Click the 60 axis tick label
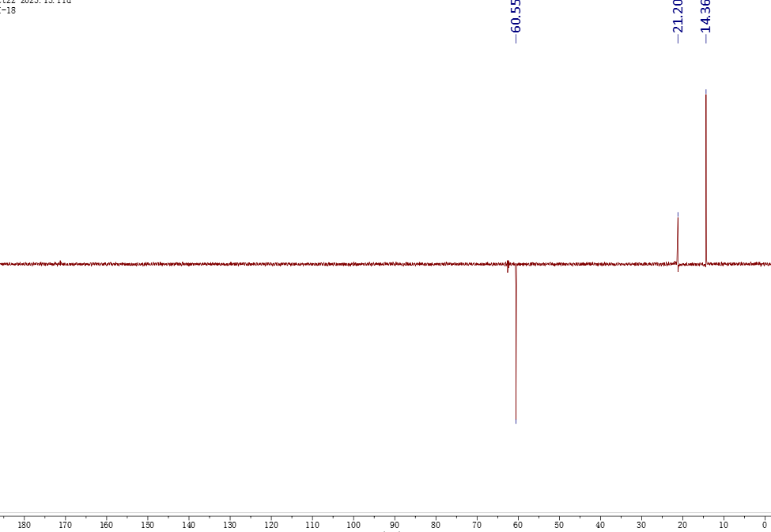 coord(518,525)
